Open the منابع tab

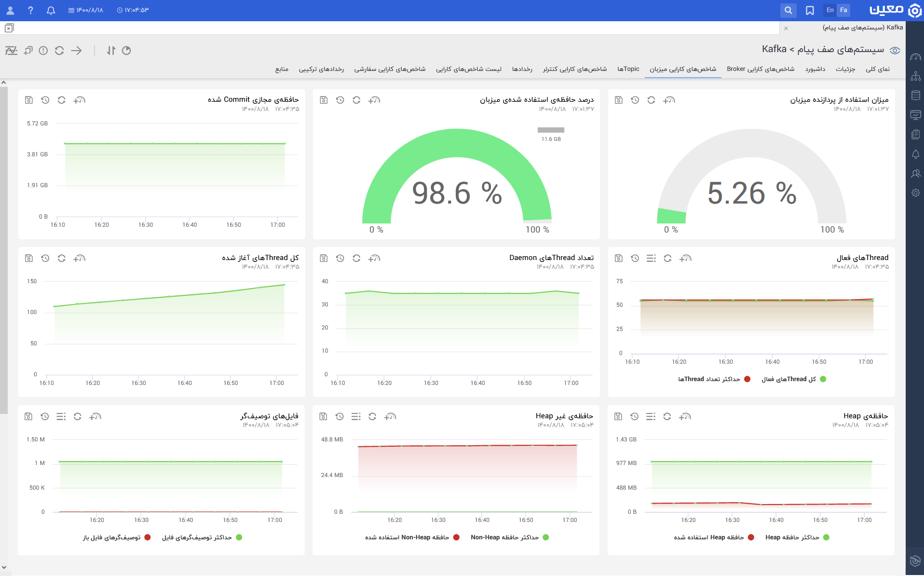(x=282, y=69)
